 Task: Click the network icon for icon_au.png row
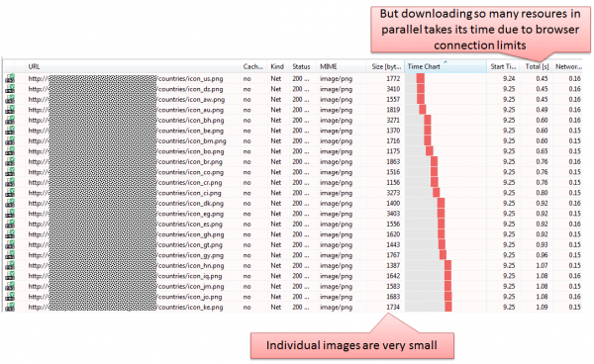point(10,110)
